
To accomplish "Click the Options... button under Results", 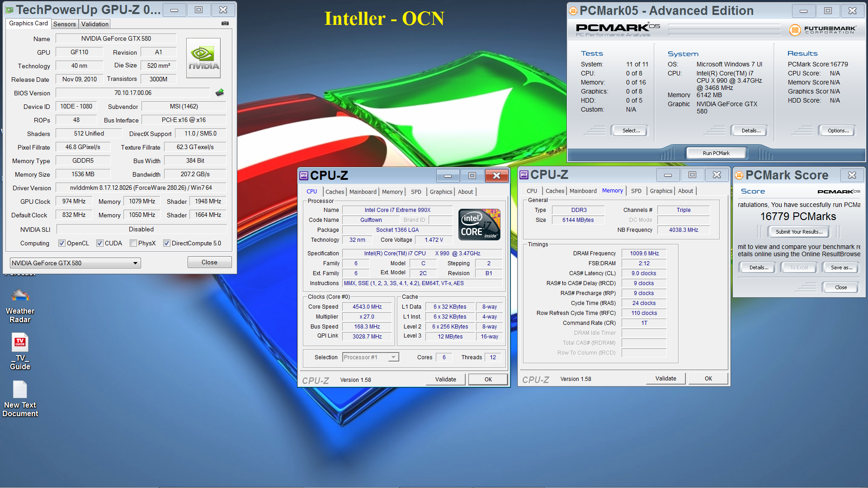I will tap(838, 131).
